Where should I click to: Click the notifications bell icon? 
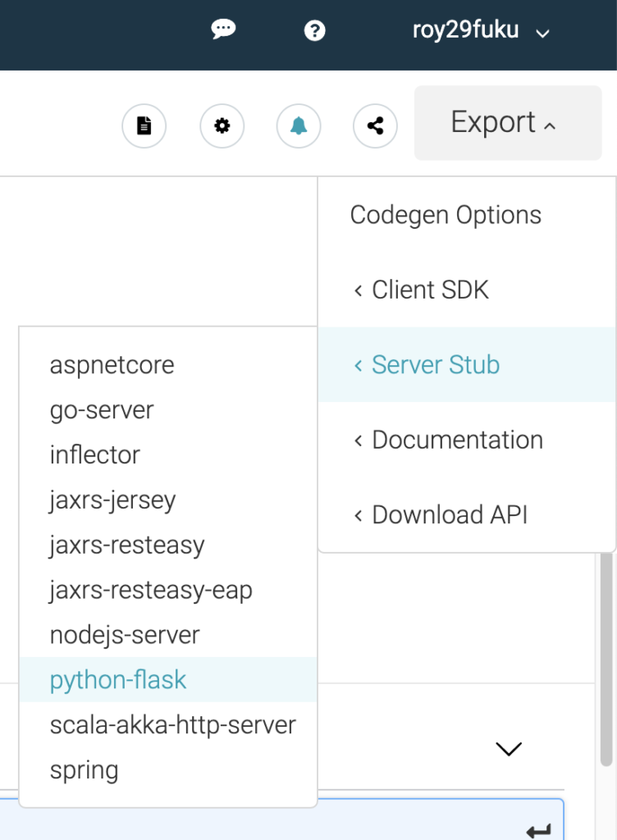click(299, 126)
